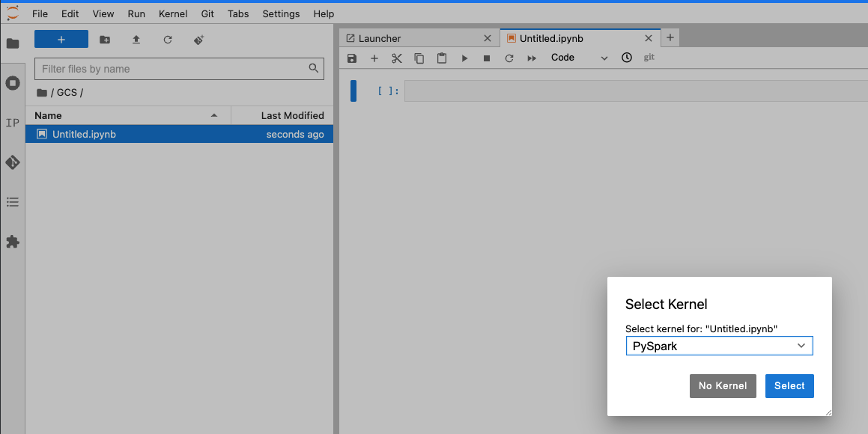Run the selected cell
868x434 pixels.
pos(464,58)
